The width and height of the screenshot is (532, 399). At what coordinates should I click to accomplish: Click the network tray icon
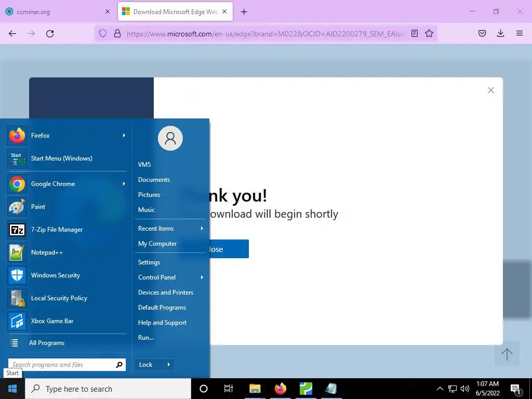(x=453, y=389)
